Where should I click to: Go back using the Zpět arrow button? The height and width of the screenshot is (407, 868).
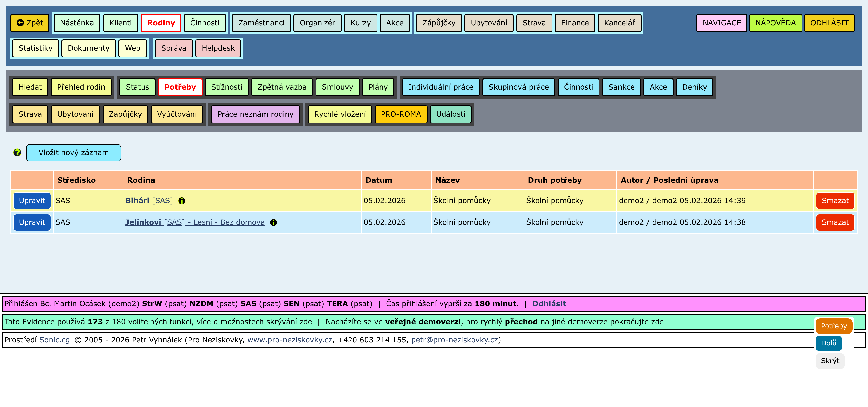click(30, 23)
